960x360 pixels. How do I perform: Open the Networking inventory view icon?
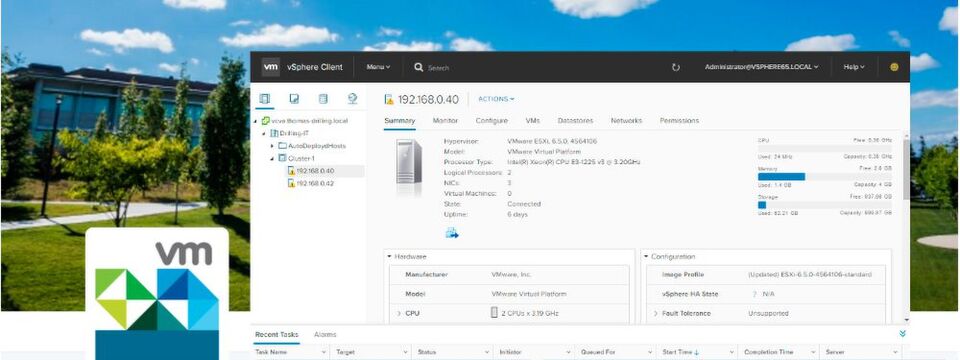(352, 99)
